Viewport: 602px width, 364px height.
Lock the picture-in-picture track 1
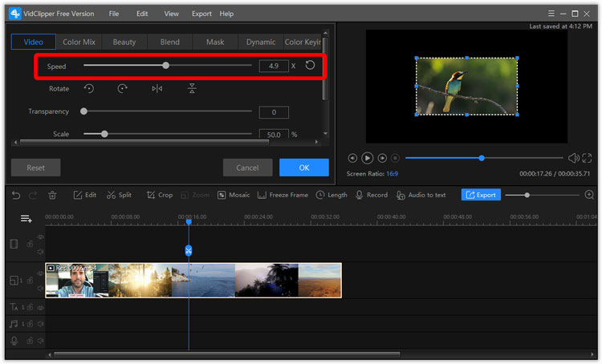point(30,281)
